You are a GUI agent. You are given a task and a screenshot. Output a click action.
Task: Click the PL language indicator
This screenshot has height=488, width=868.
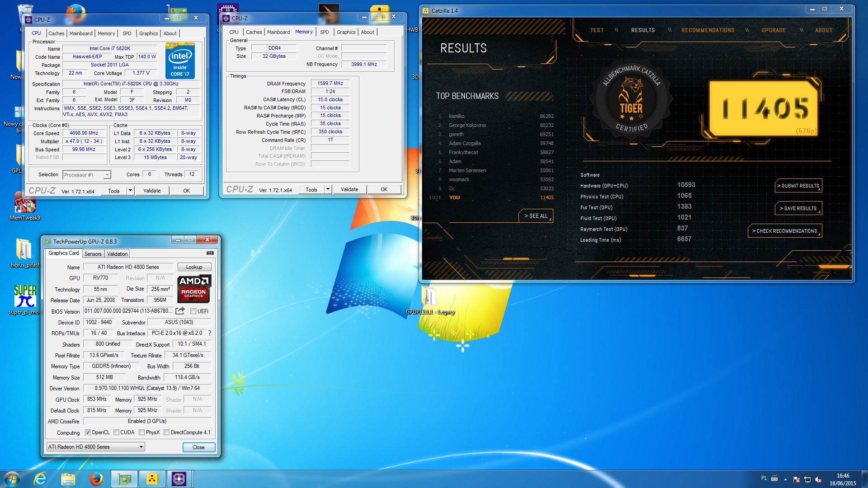pyautogui.click(x=764, y=478)
